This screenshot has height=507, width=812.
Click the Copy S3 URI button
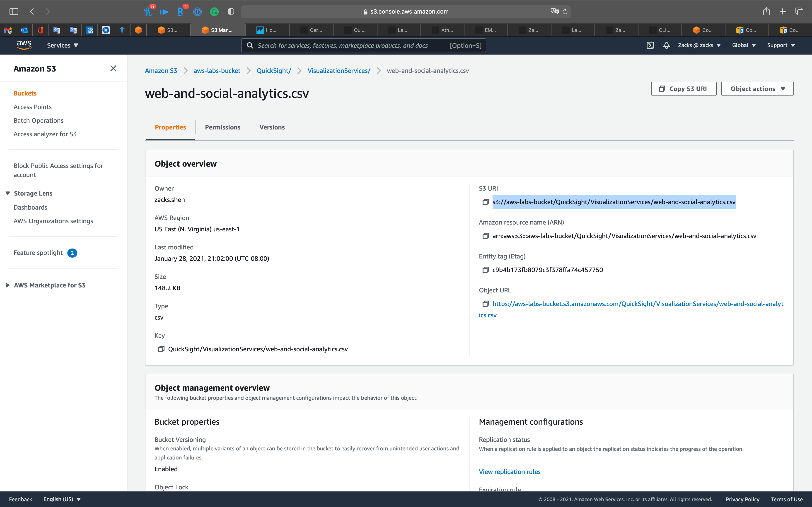coord(684,88)
